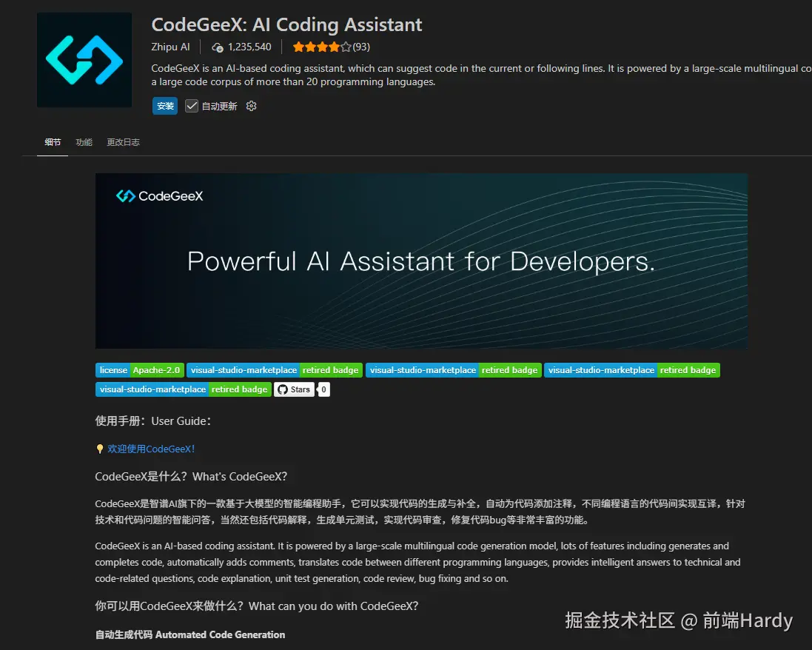Toggle the 自动更新 auto-update checkbox

point(192,106)
